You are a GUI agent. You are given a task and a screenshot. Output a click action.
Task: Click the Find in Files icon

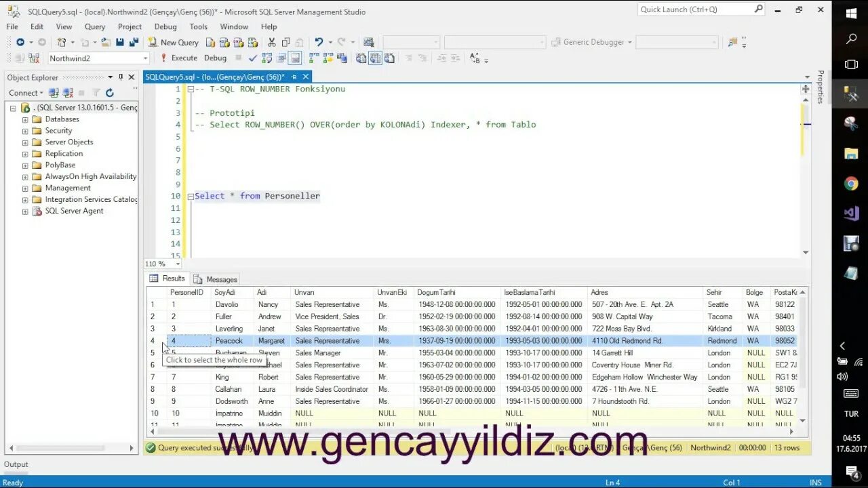point(732,42)
